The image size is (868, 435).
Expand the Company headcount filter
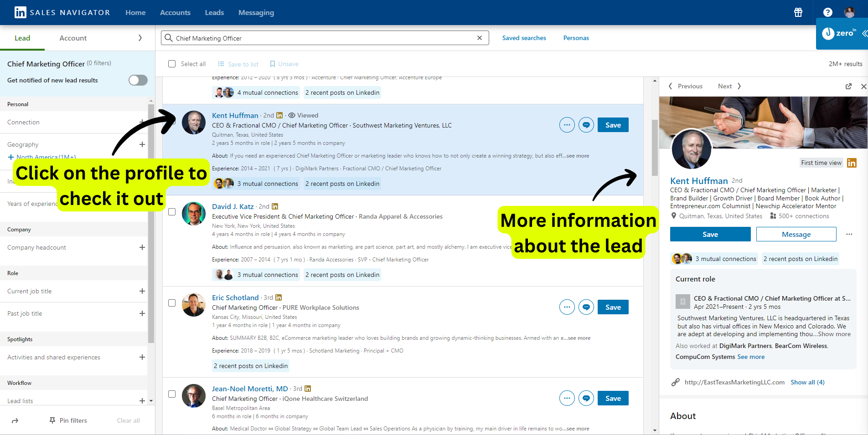(x=142, y=247)
